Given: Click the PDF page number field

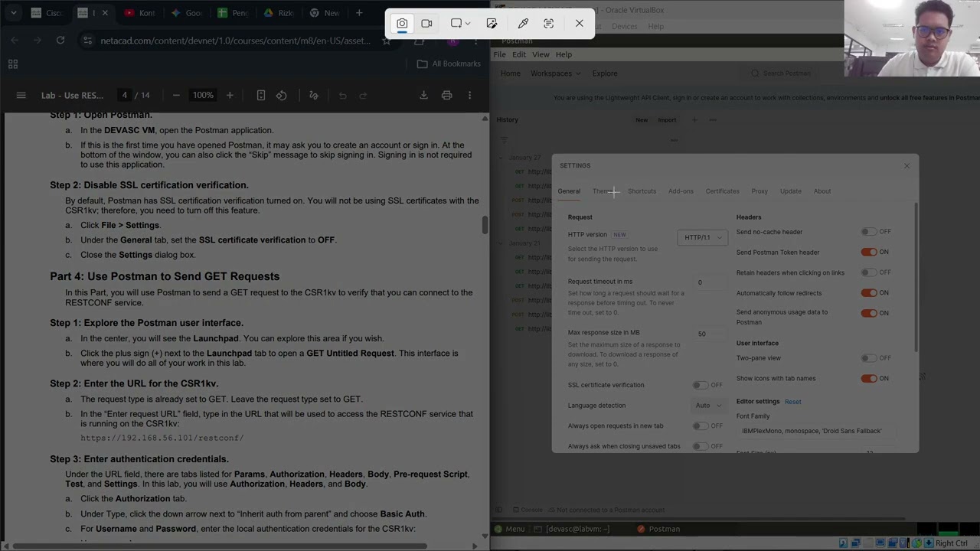Looking at the screenshot, I should pyautogui.click(x=124, y=95).
